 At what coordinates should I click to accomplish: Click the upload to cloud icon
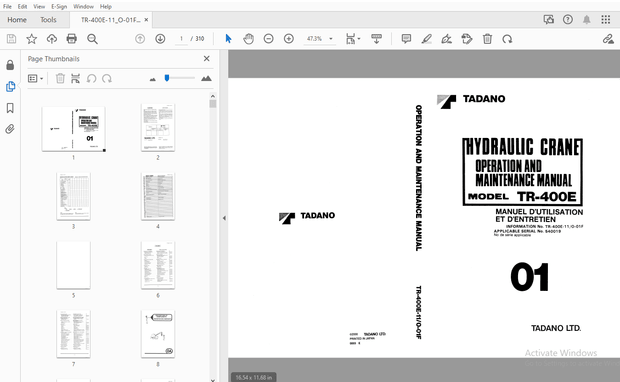[52, 39]
